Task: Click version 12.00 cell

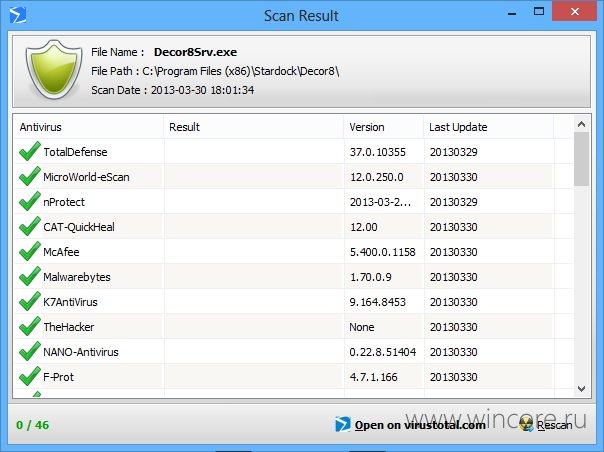Action: [x=364, y=227]
